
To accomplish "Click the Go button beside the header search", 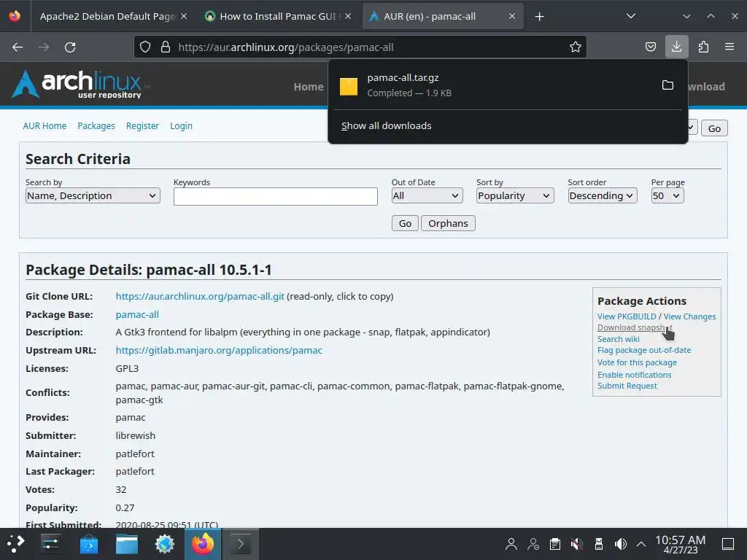I will [714, 128].
